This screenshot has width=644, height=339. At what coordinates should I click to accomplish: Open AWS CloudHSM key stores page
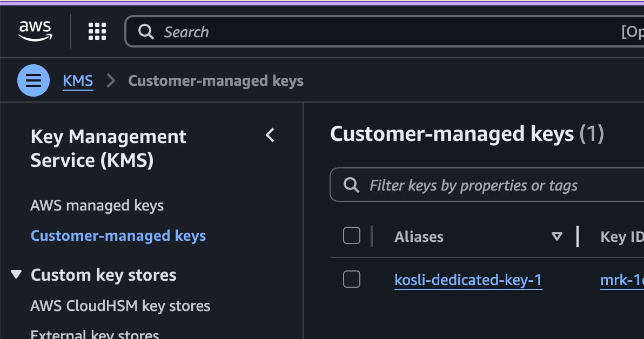[120, 306]
